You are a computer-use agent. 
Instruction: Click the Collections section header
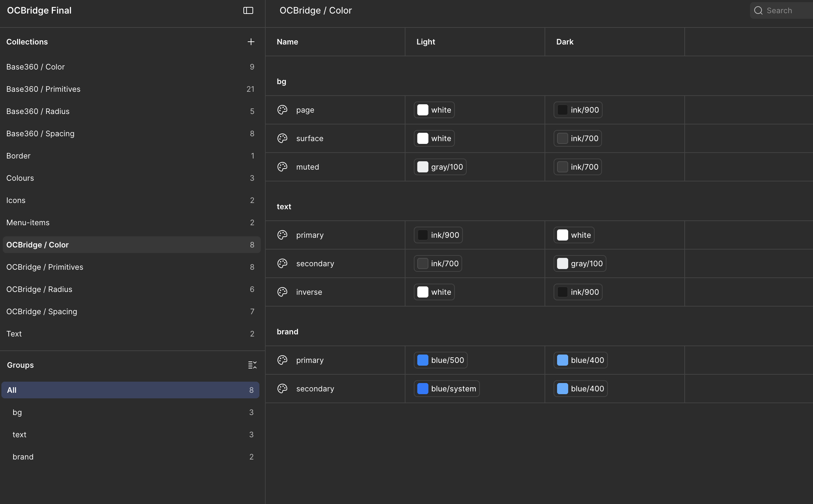point(27,42)
